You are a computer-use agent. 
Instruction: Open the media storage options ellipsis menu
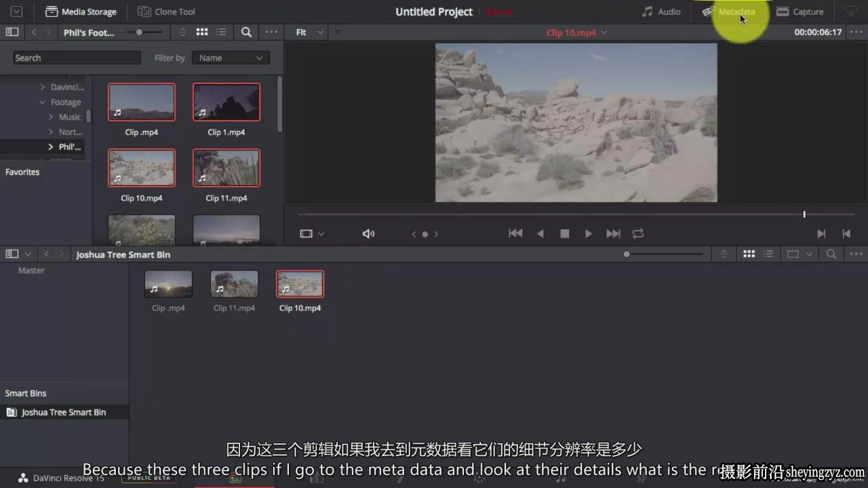tap(271, 32)
